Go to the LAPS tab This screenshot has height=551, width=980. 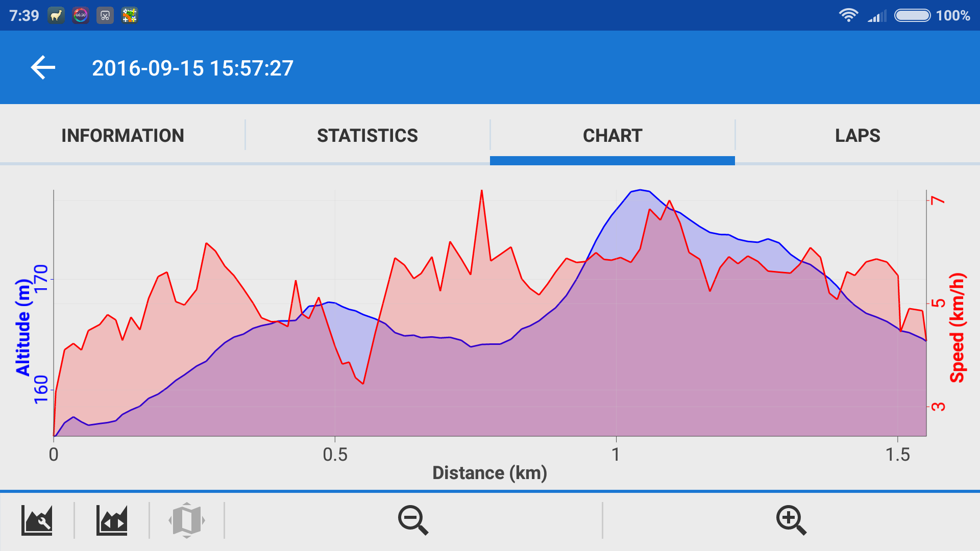pos(857,136)
